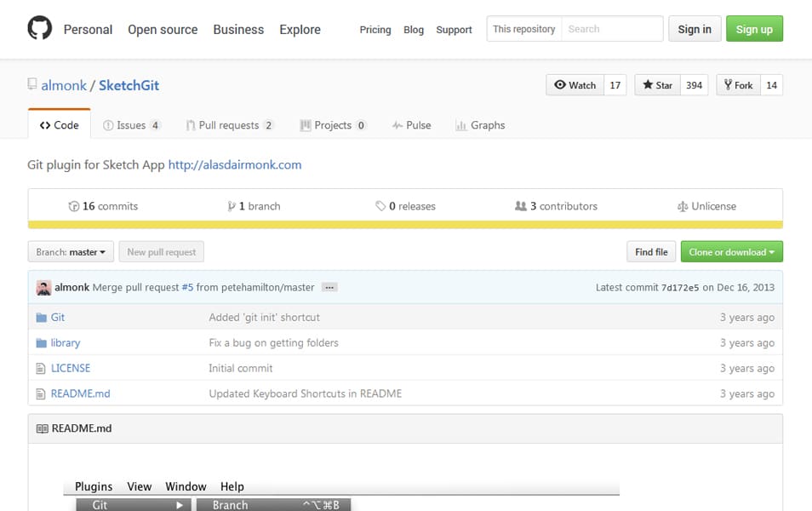Click almonk's avatar in commit bar
Image resolution: width=812 pixels, height=511 pixels.
point(43,288)
